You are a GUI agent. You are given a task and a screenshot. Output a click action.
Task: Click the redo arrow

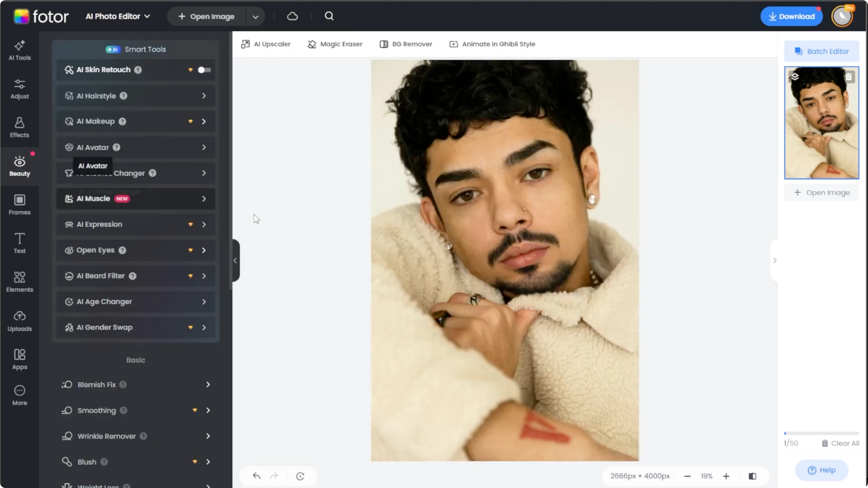pyautogui.click(x=274, y=476)
